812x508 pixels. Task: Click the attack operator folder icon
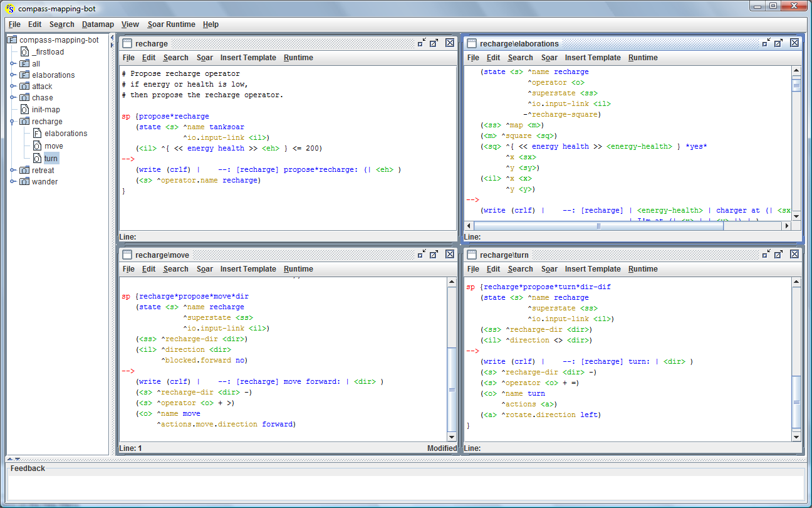[x=24, y=87]
